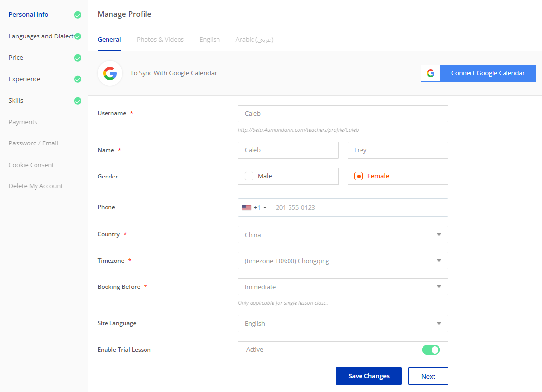This screenshot has width=542, height=392.
Task: Click the Enable Trial Lesson label
Action: point(124,350)
